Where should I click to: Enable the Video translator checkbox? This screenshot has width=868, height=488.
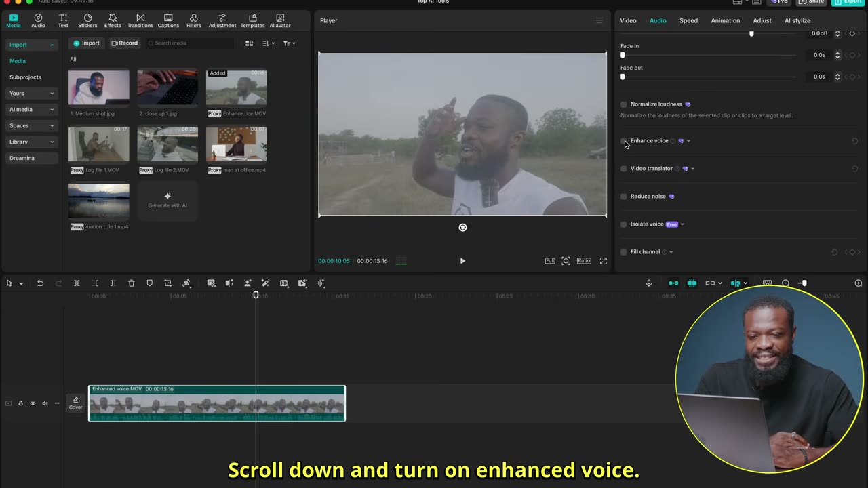tap(624, 169)
